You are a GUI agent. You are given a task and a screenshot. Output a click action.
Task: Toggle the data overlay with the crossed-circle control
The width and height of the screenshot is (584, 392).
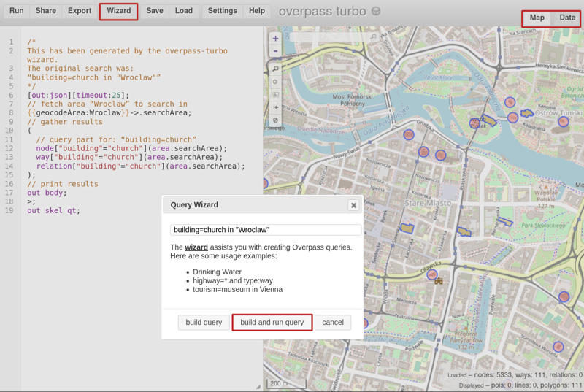pos(276,120)
